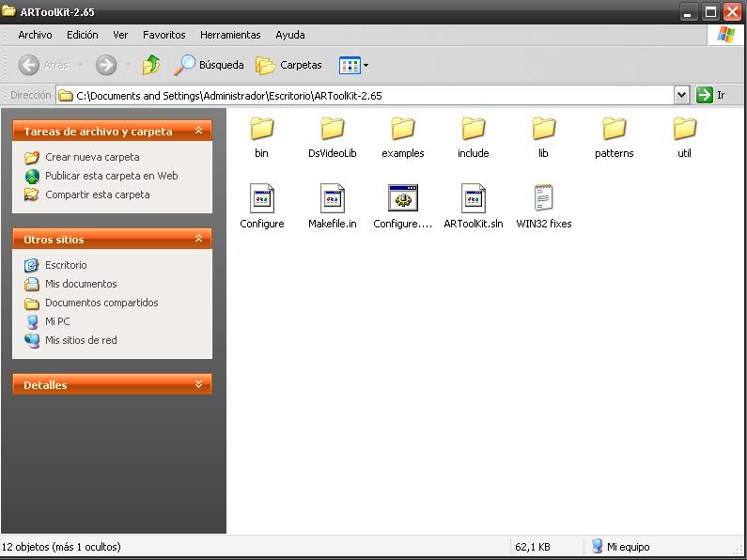Click the green Ir go button
The height and width of the screenshot is (560, 747).
710,95
